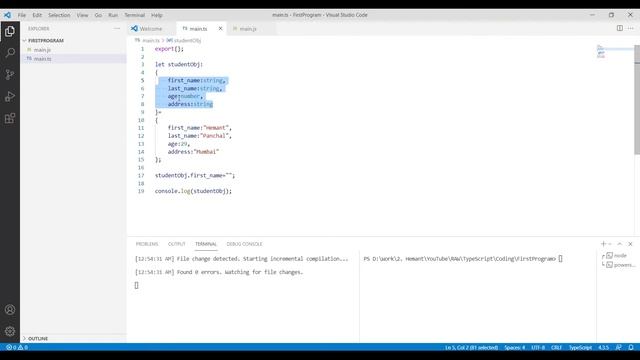Click the address:"Mumbai" line
This screenshot has height=360, width=640.
pyautogui.click(x=193, y=151)
